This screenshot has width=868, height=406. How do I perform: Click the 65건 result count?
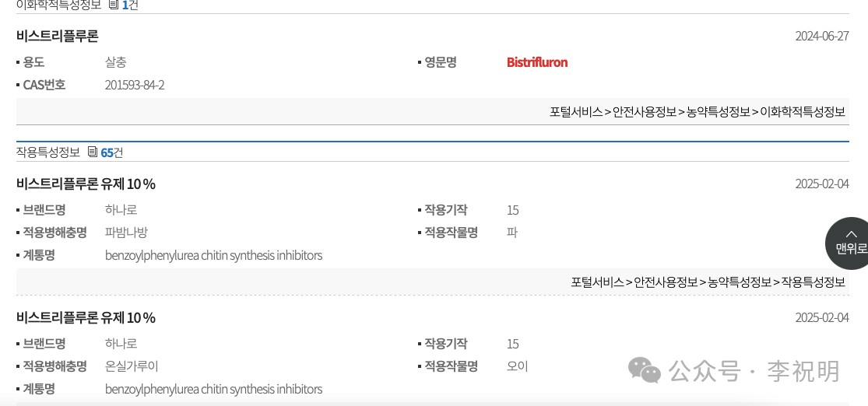(112, 152)
